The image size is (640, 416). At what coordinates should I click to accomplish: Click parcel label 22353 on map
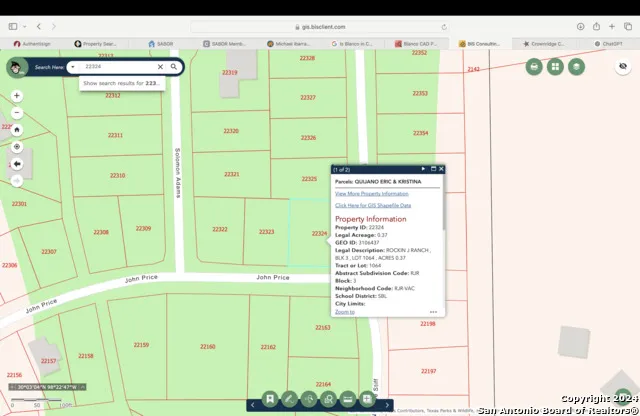tap(420, 93)
